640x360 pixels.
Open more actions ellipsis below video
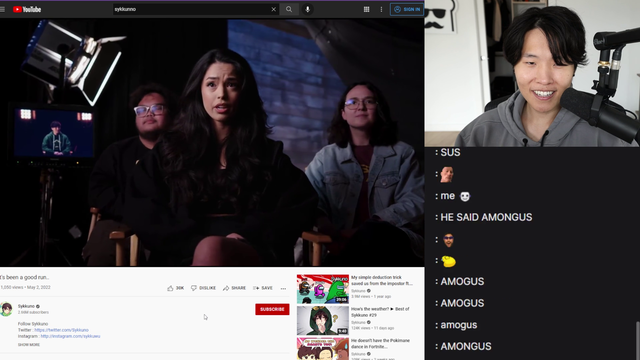[x=283, y=289]
